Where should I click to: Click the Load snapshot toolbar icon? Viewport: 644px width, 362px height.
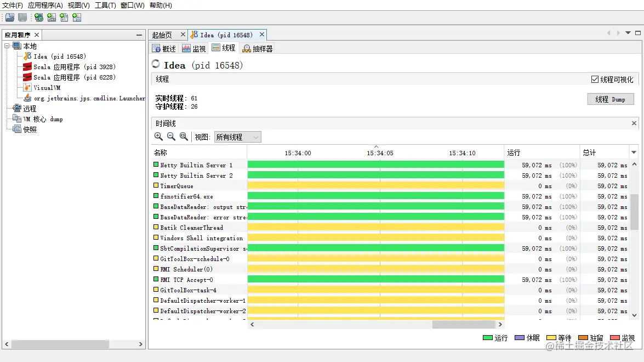(x=10, y=17)
